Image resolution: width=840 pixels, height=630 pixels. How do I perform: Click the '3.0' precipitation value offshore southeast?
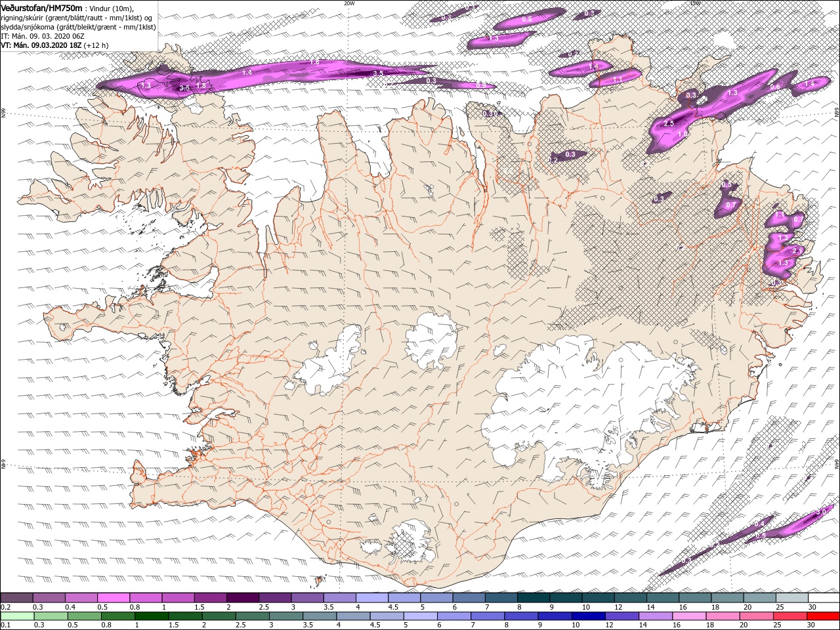[x=821, y=512]
